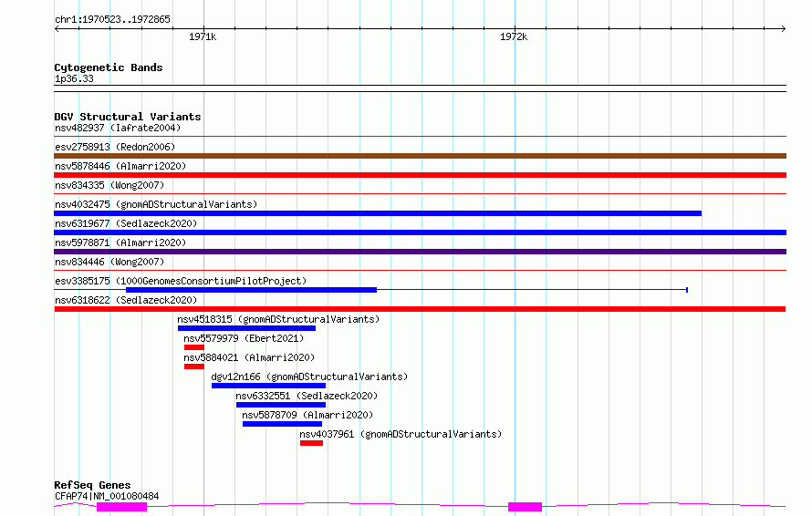Screen dimensions: 812x516
Task: Click the nsv6319677 (Sedlazeck2020) label
Action: pos(126,223)
